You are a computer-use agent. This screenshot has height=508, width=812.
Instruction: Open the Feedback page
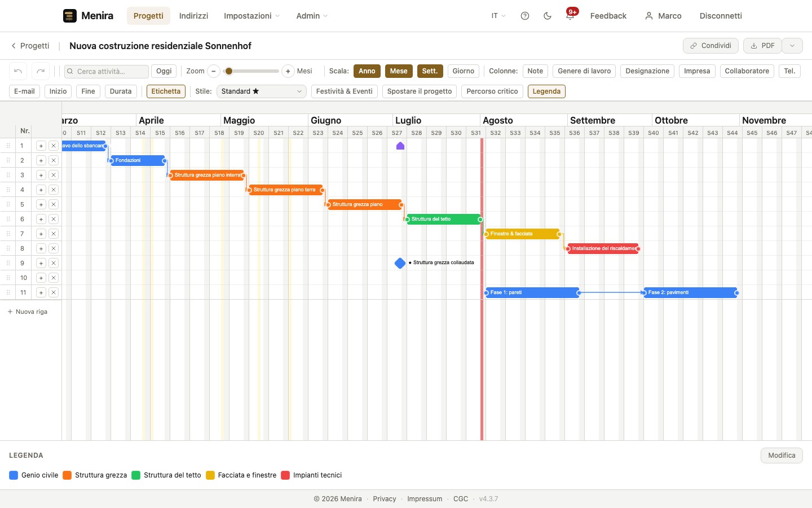click(x=608, y=16)
